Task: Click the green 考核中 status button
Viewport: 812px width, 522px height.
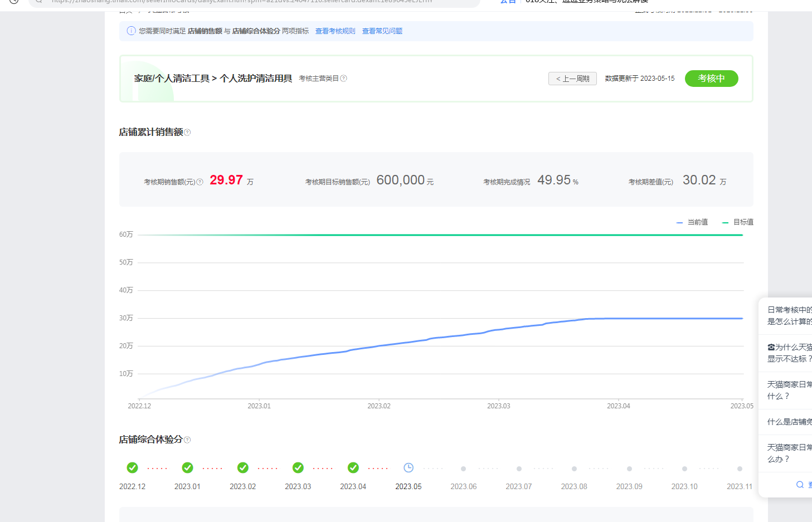Action: coord(712,79)
